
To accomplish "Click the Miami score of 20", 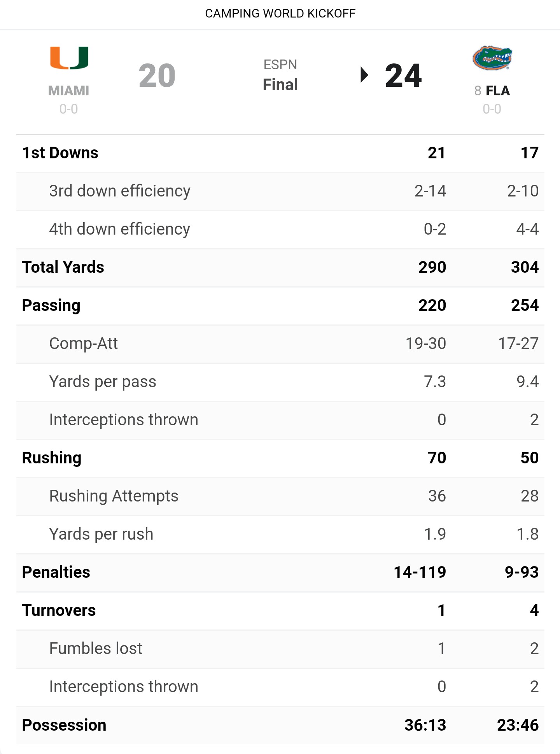I will pyautogui.click(x=157, y=75).
